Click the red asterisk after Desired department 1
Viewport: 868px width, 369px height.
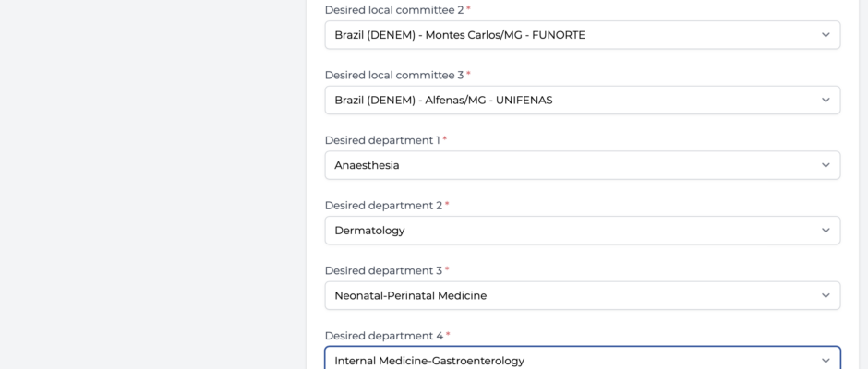[x=444, y=139]
